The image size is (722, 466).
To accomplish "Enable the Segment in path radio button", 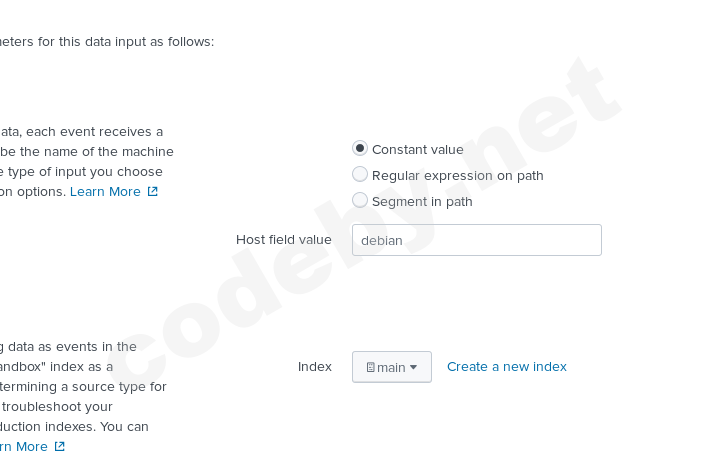I will click(360, 200).
